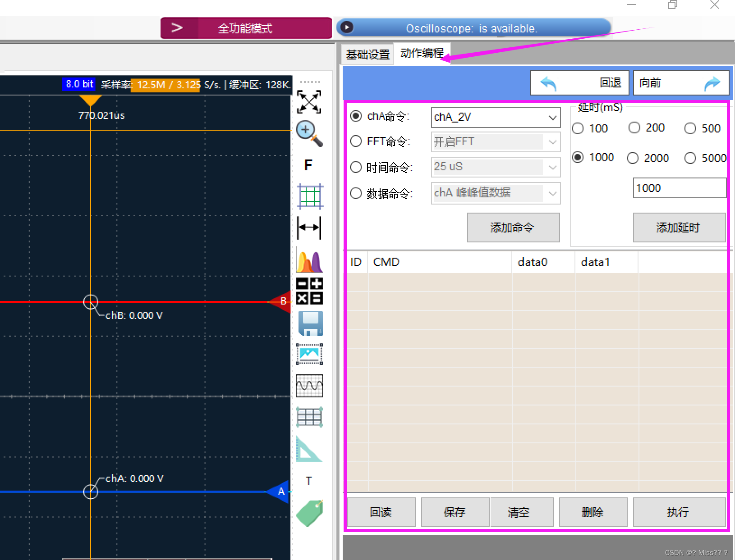Open the 25 uS time dropdown
735x560 pixels.
tap(496, 167)
